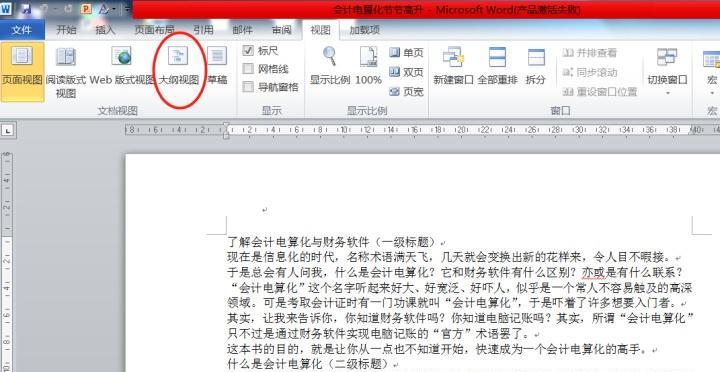Screen dimensions: 720x372
Task: Open the 页面布局 ribbon tab
Action: tap(154, 30)
